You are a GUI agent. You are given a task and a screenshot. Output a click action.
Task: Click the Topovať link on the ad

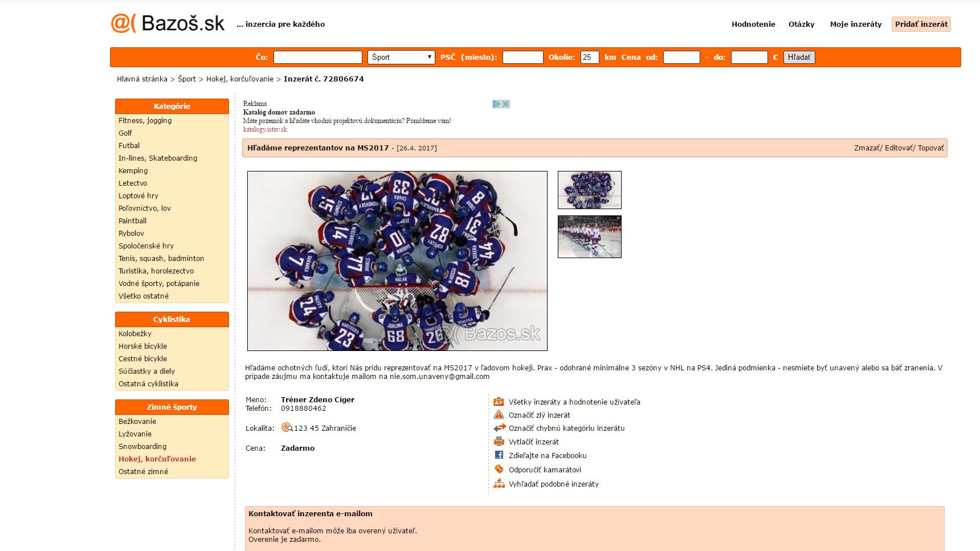tap(930, 148)
